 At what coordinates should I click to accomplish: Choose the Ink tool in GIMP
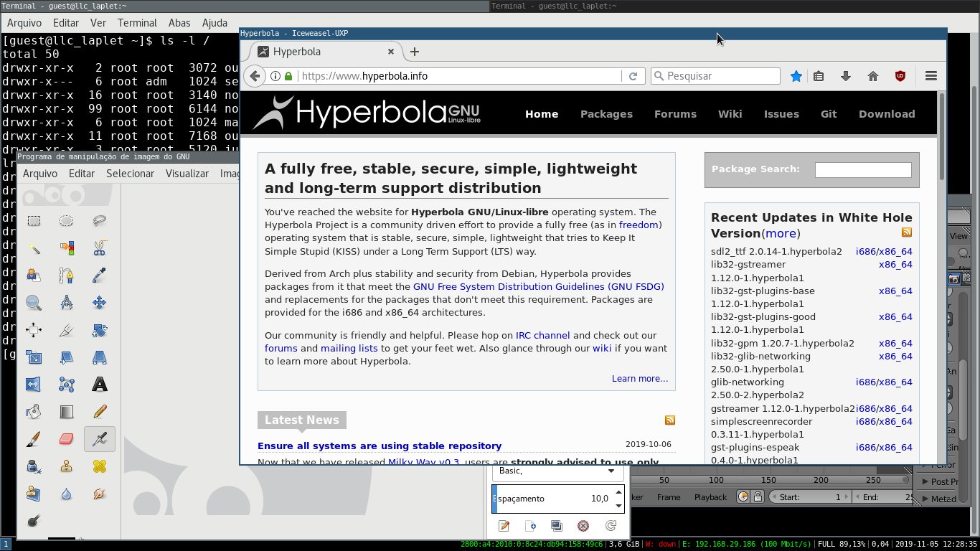(x=34, y=466)
